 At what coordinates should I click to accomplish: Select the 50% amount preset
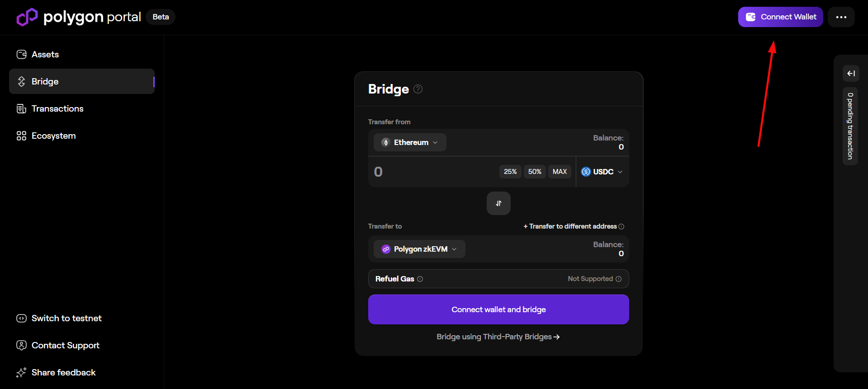click(534, 172)
